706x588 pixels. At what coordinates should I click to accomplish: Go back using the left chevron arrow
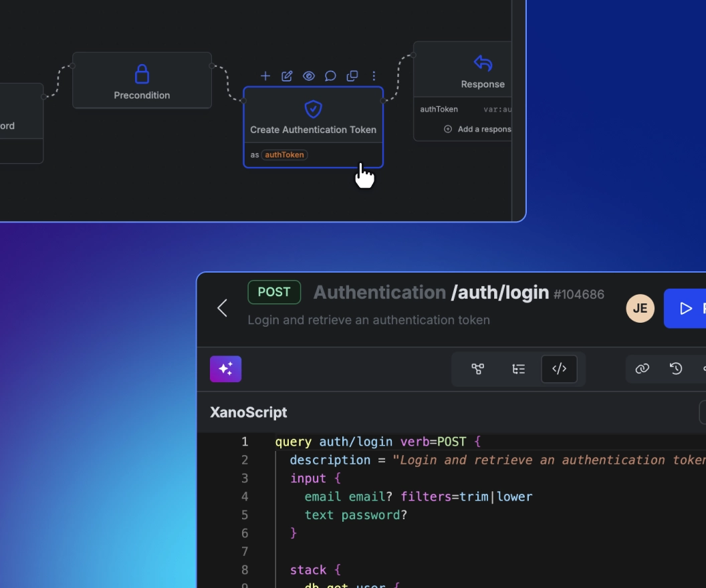tap(222, 308)
